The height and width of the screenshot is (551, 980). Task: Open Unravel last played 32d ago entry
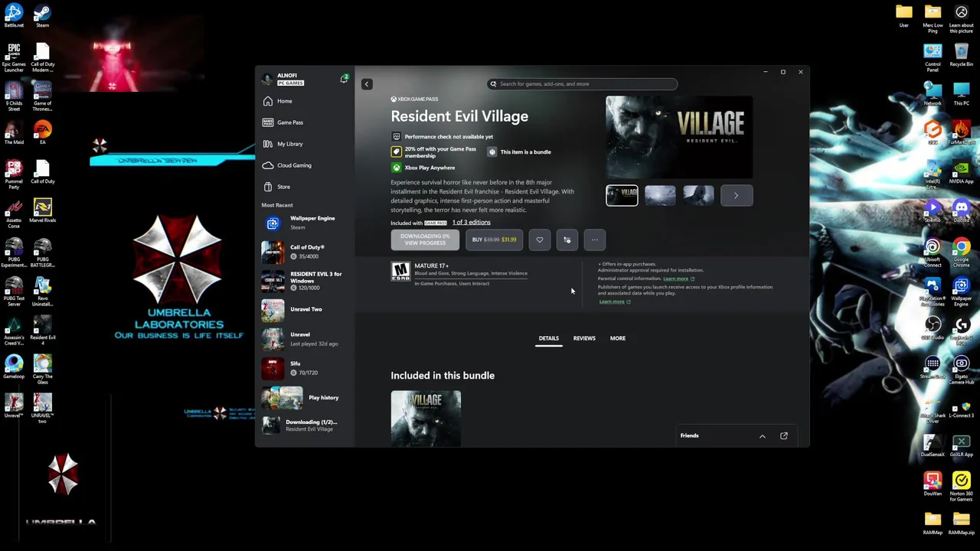305,339
